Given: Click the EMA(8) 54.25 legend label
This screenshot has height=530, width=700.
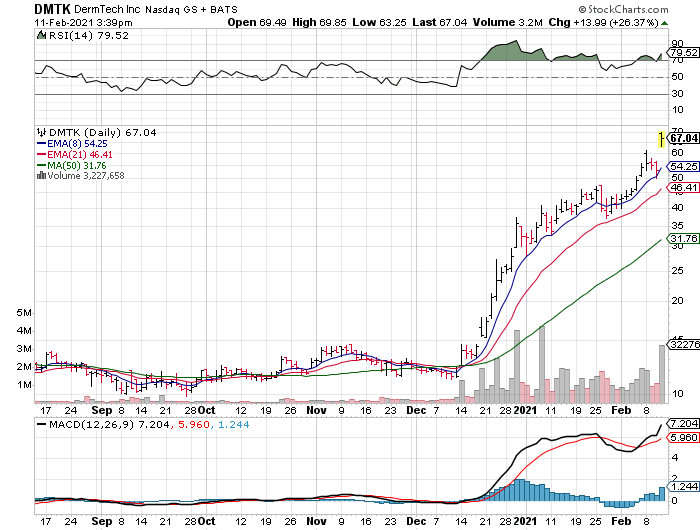Looking at the screenshot, I should pos(77,144).
